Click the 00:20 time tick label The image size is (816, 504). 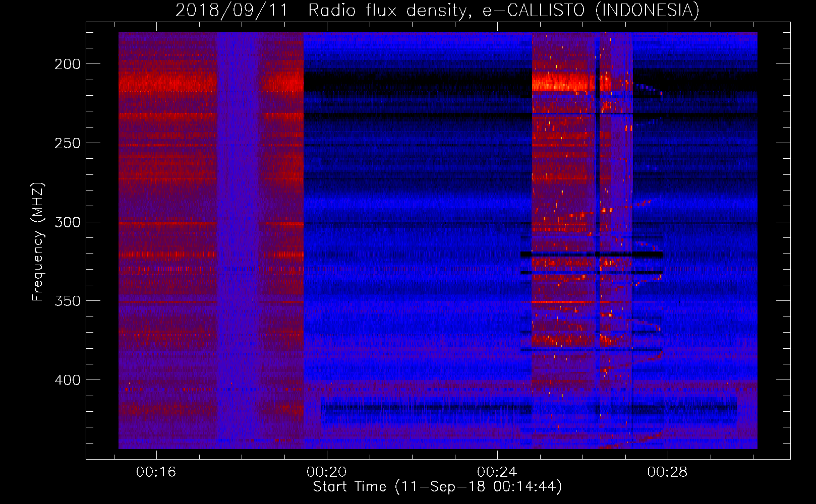(x=326, y=472)
